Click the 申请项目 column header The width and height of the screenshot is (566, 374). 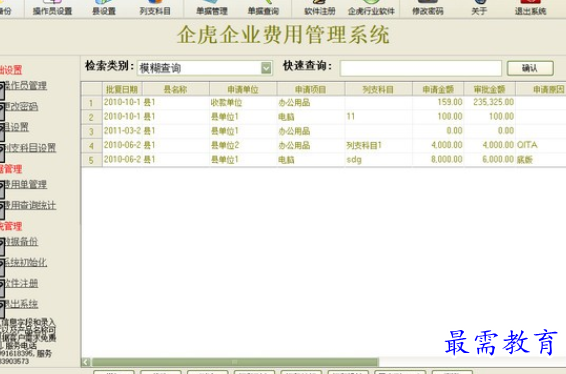coord(311,89)
